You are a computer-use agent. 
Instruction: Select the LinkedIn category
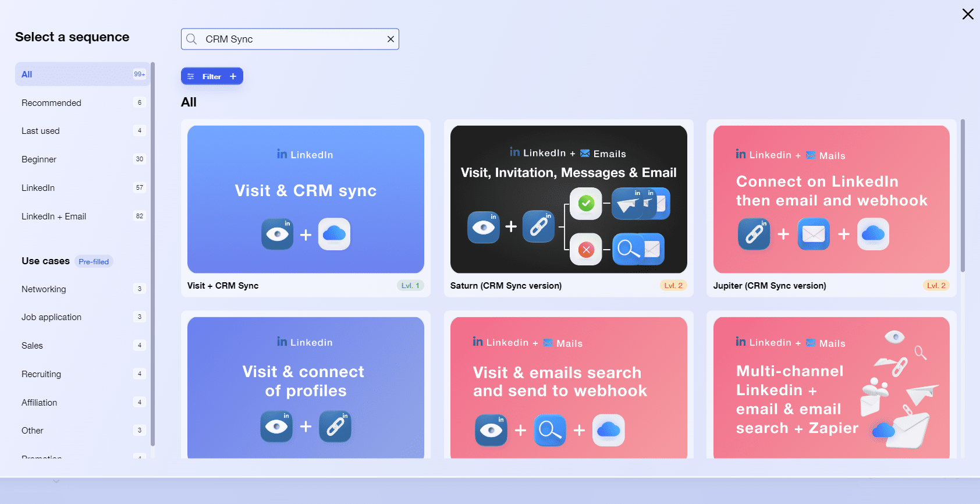tap(83, 188)
